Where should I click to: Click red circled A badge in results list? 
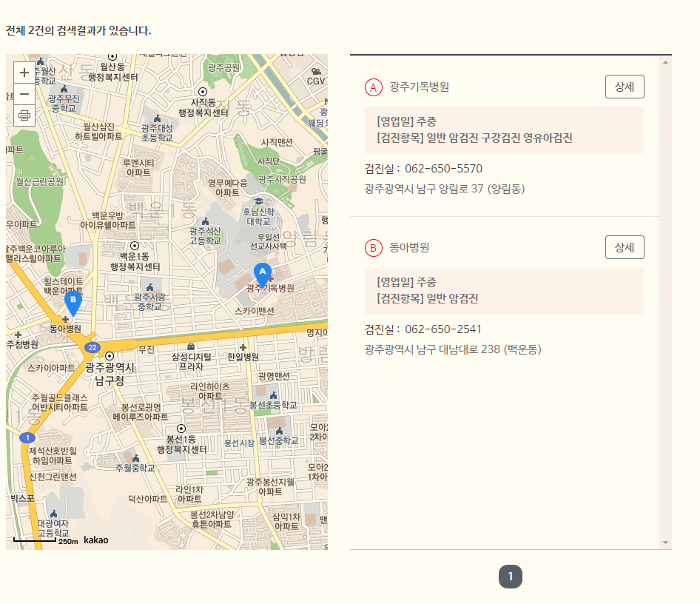click(x=374, y=87)
